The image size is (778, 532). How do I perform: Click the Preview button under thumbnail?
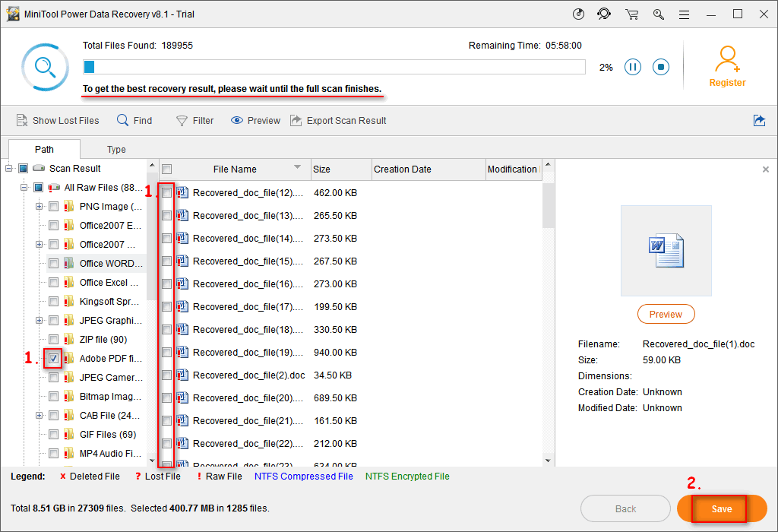pyautogui.click(x=666, y=314)
